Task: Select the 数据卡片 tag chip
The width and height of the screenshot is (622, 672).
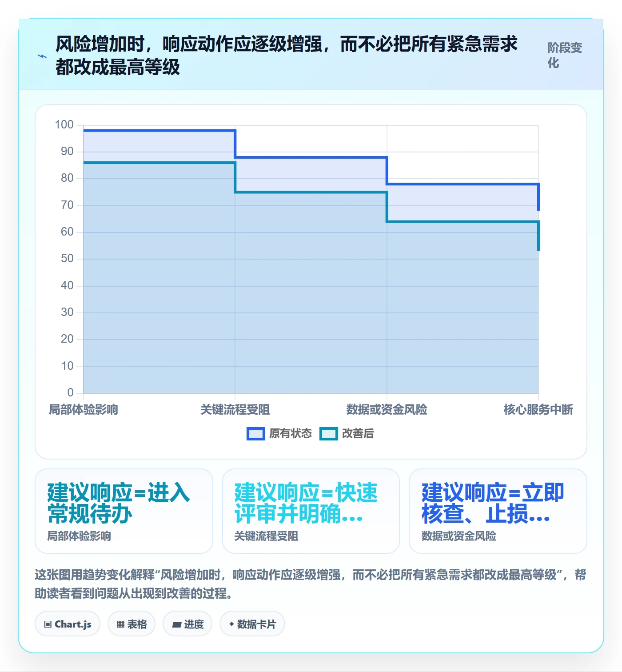Action: click(x=252, y=624)
